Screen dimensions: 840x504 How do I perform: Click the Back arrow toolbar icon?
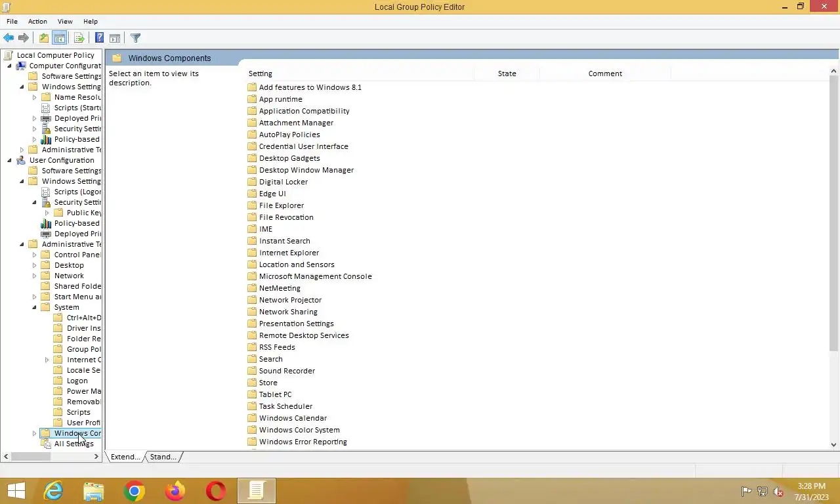click(x=9, y=38)
